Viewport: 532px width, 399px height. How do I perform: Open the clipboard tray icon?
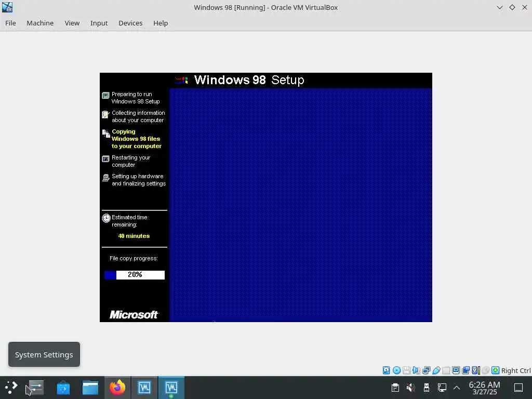395,387
